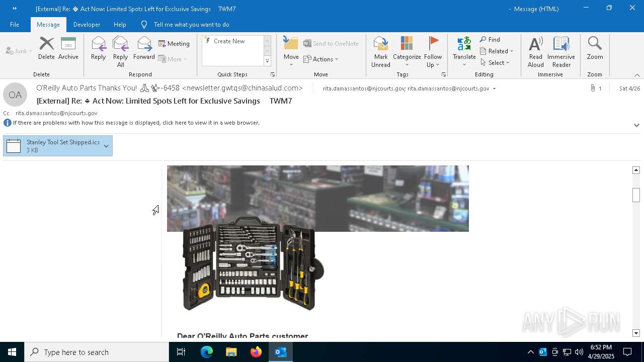644x362 pixels.
Task: Open the Junk dropdown
Action: 19,51
